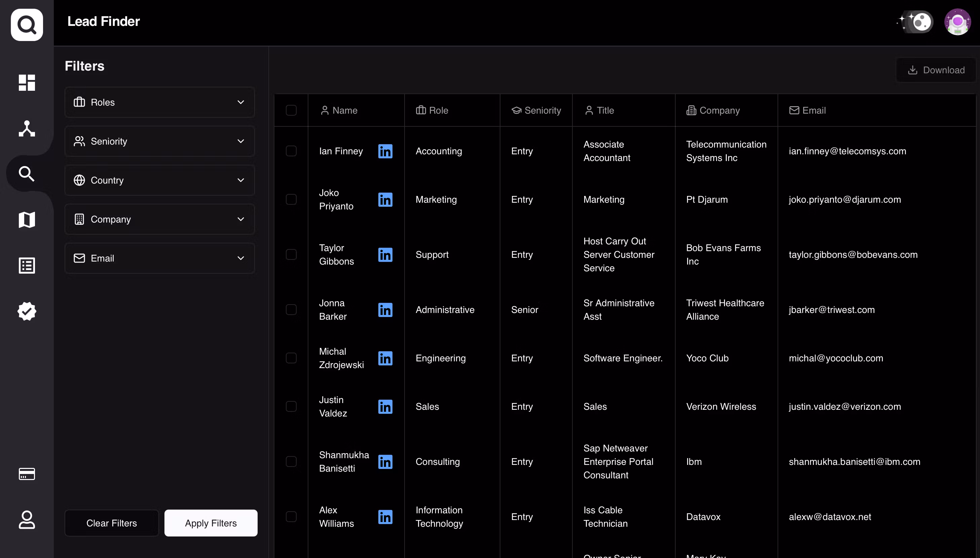Open Ian Finney's LinkedIn profile icon

pyautogui.click(x=385, y=151)
